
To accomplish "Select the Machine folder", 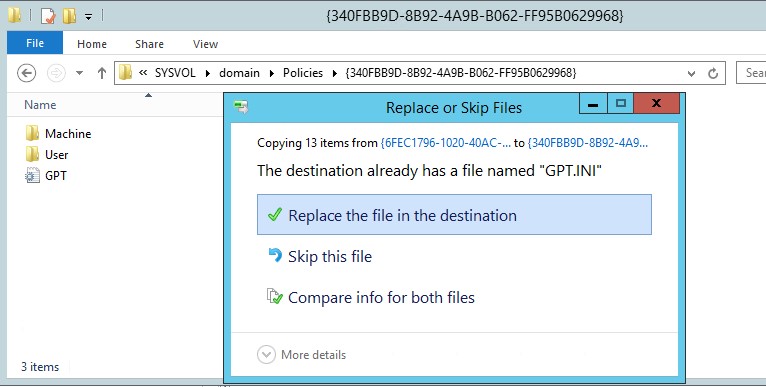I will point(68,133).
